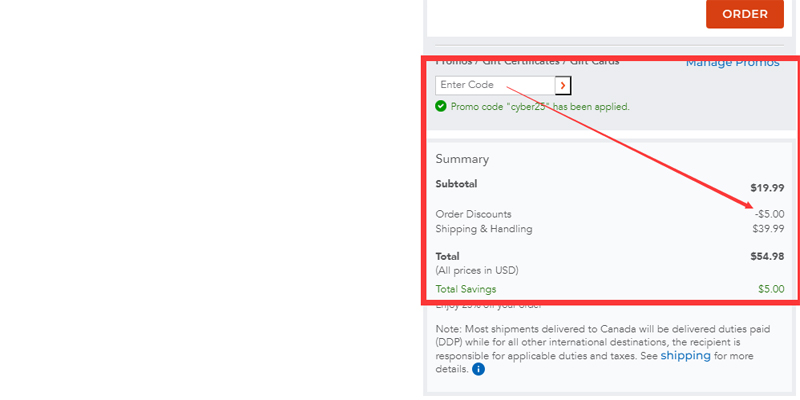
Task: Submit promo code with red arrow button
Action: (563, 86)
